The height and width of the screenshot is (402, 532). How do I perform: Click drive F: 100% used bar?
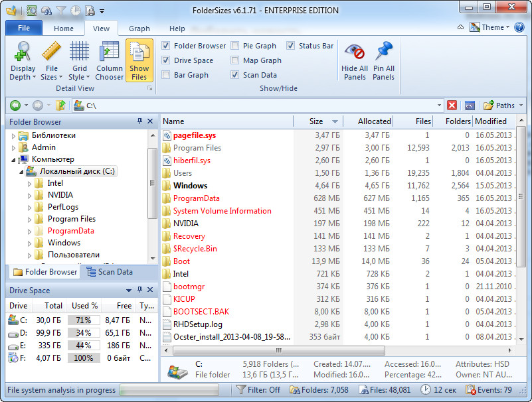click(x=84, y=358)
